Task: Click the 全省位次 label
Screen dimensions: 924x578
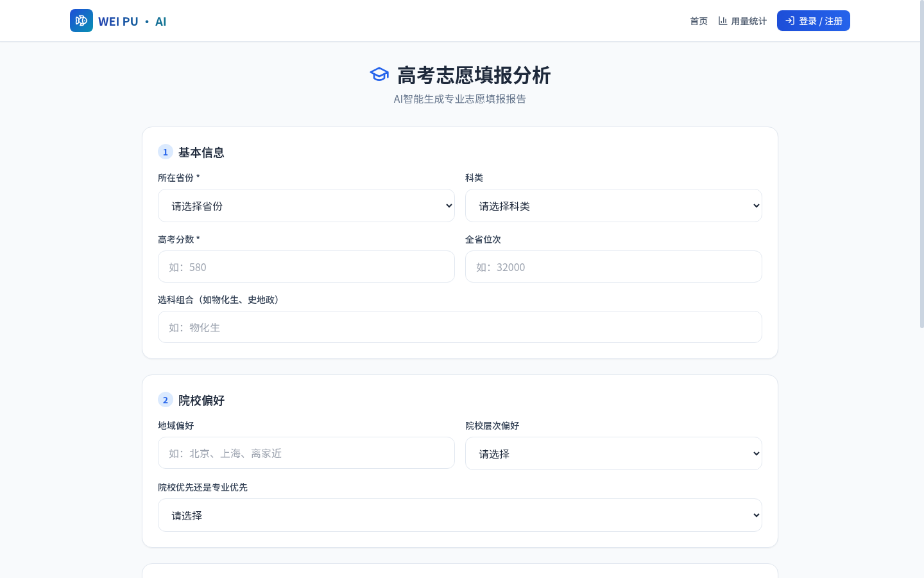Action: click(483, 240)
